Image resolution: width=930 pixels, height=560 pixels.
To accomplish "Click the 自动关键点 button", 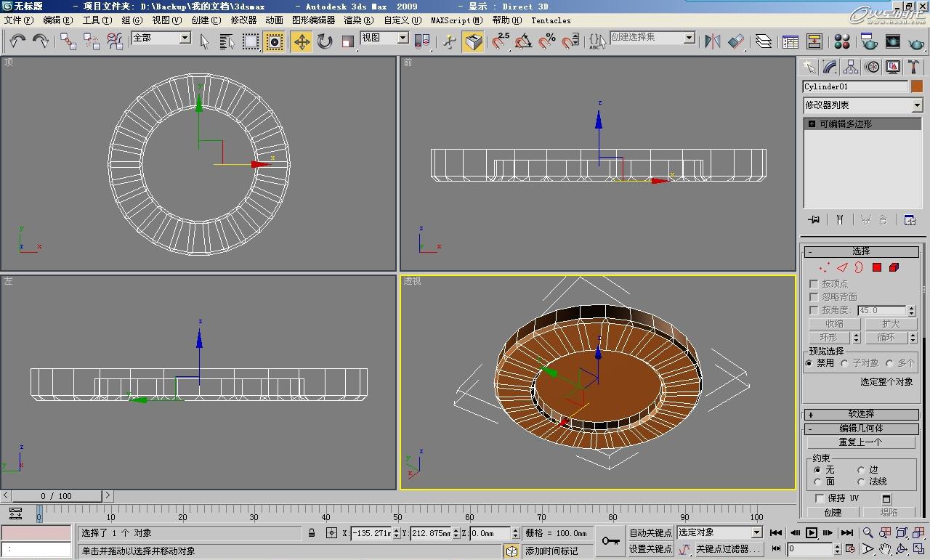I will tap(650, 533).
